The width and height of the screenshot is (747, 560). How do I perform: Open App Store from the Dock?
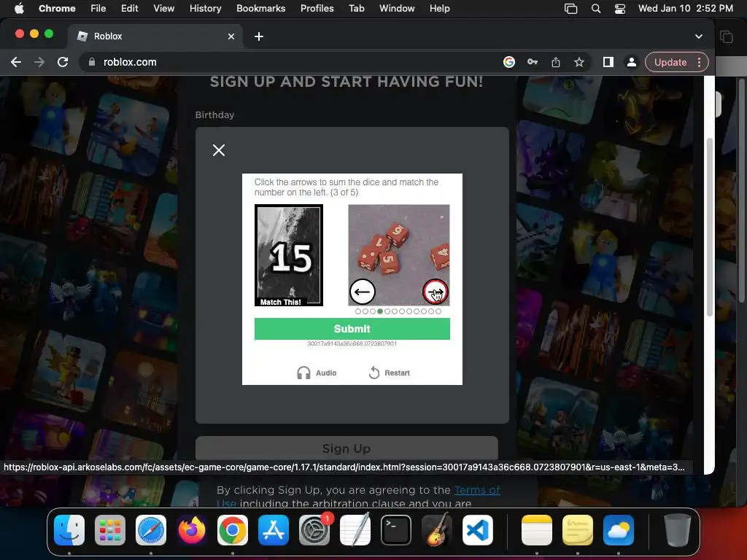(x=274, y=530)
